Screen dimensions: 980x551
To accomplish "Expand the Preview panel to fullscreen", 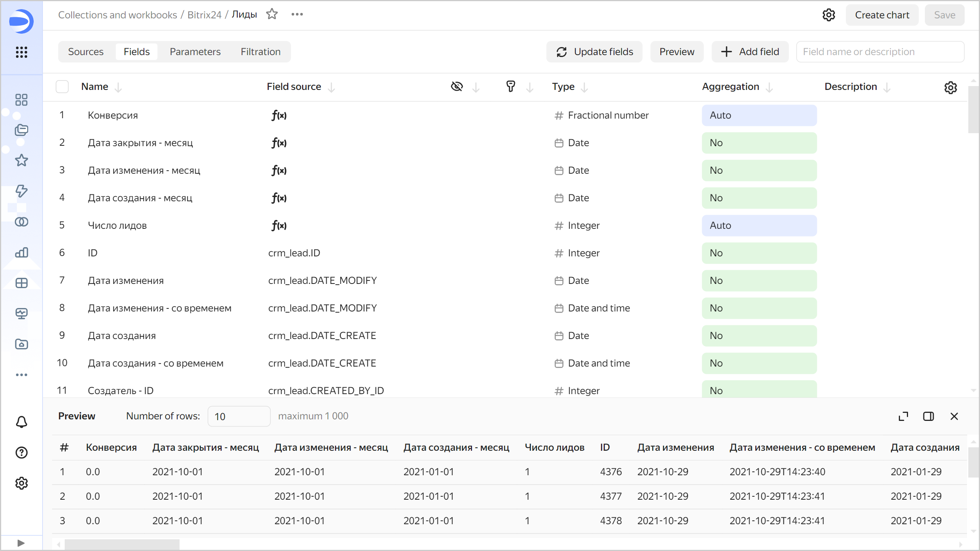I will tap(903, 416).
